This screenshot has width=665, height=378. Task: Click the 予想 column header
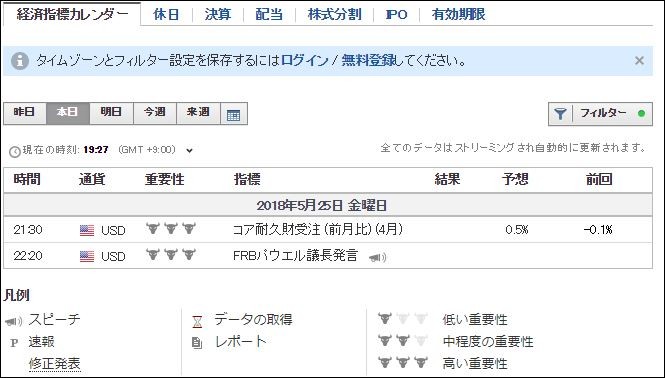tap(515, 179)
